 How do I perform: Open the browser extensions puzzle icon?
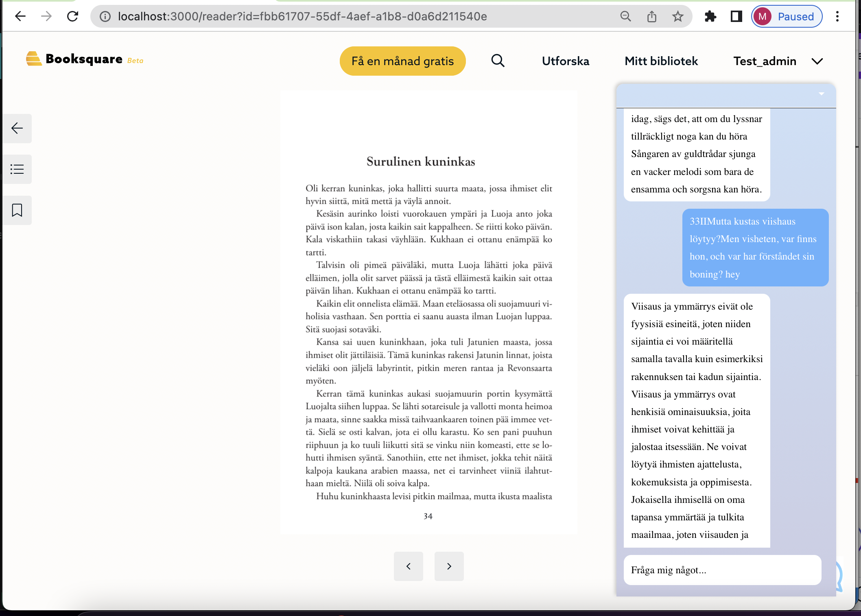710,17
